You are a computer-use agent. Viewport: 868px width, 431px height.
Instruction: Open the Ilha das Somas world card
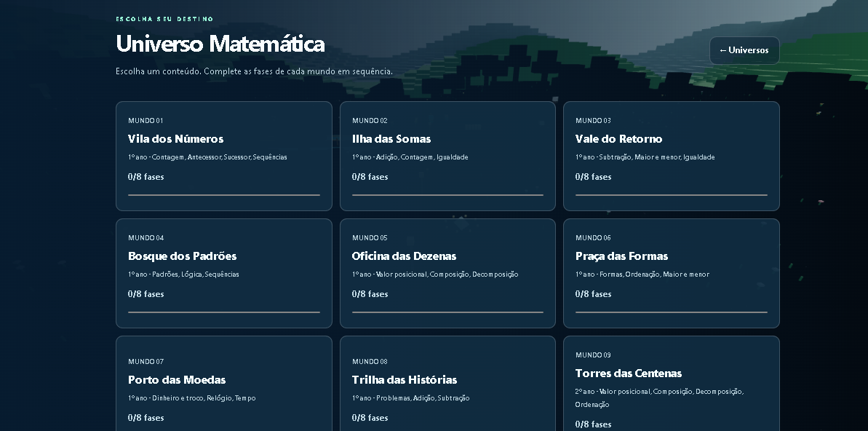point(447,157)
